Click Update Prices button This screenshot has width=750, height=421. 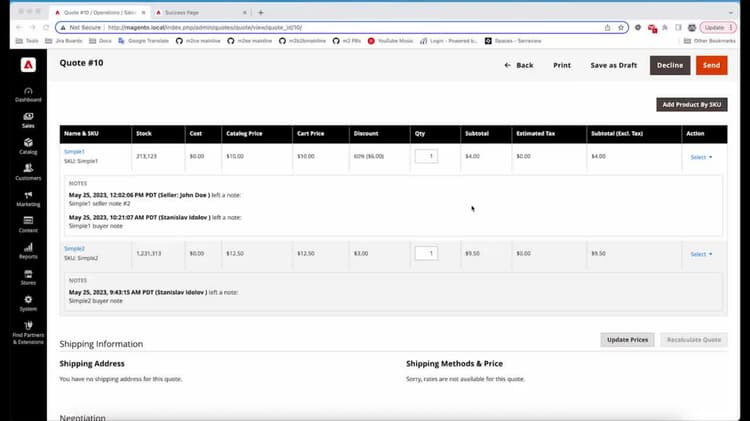627,340
